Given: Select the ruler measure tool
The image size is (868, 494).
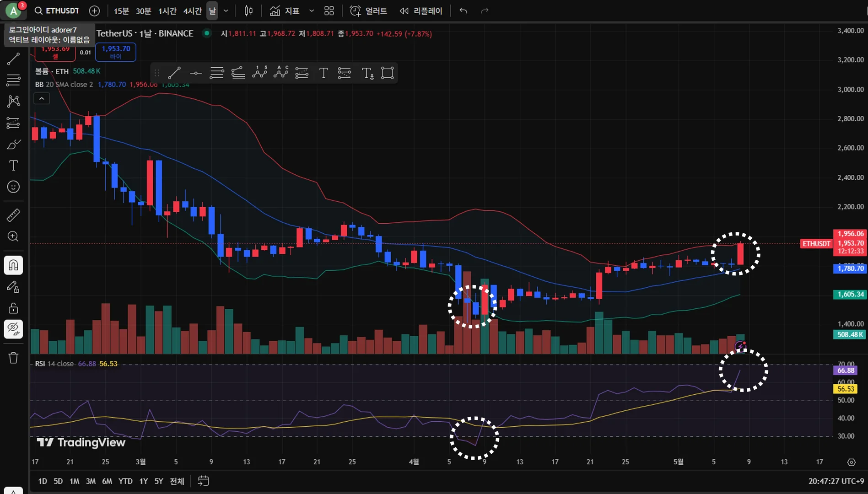Looking at the screenshot, I should [x=13, y=215].
